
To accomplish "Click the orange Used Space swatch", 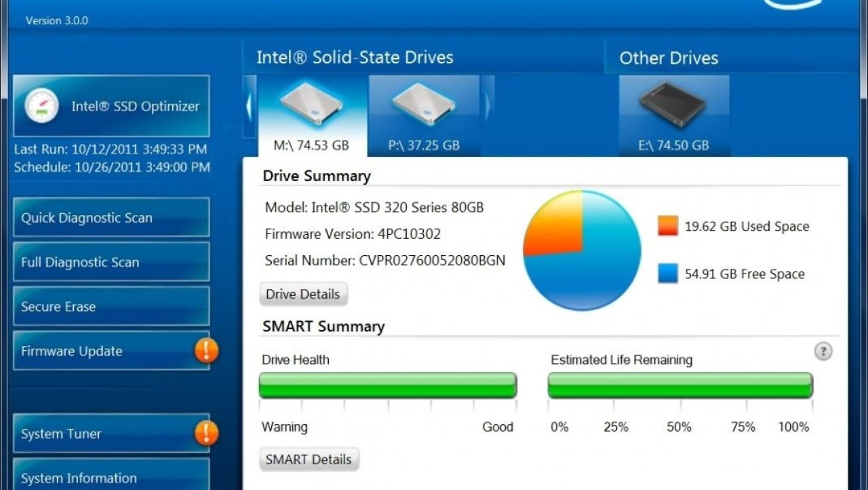I will point(668,226).
